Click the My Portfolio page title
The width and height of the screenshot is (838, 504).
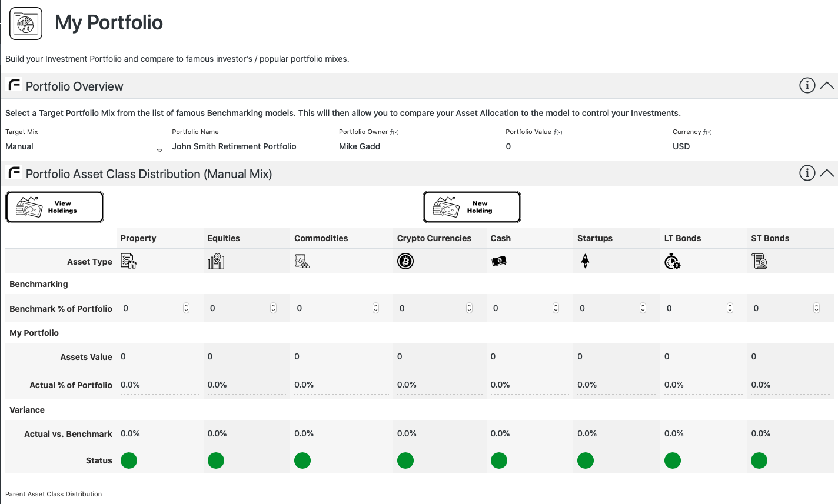(x=109, y=22)
